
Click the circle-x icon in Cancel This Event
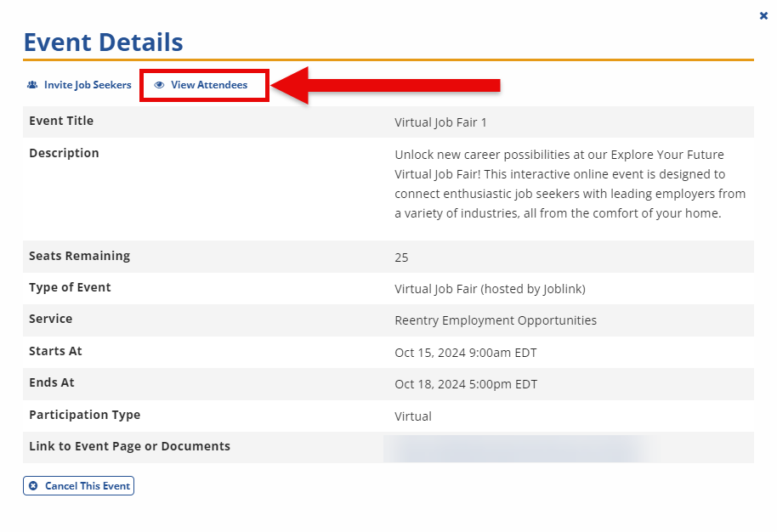pos(33,486)
